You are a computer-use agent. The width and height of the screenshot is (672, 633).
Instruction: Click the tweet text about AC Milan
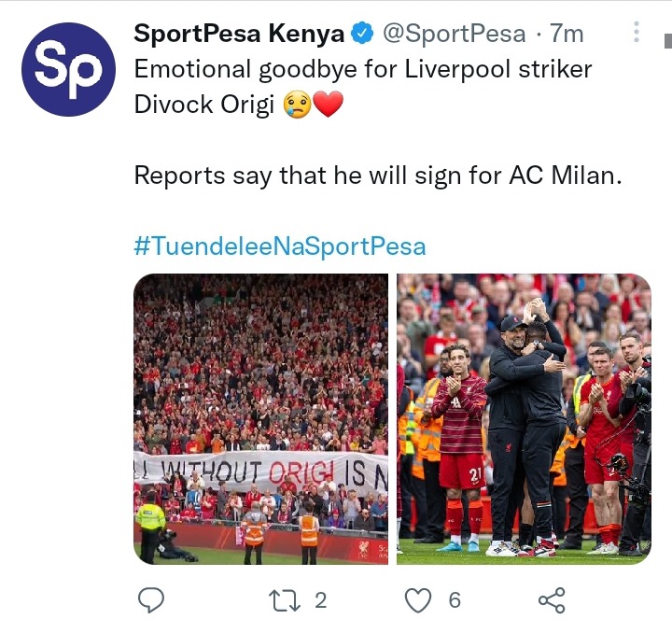(378, 176)
